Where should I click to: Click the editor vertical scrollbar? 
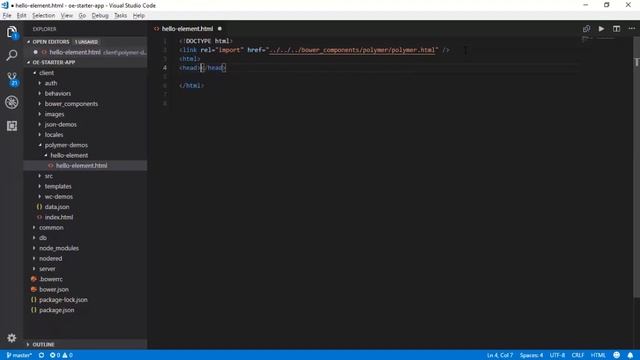coord(636,167)
